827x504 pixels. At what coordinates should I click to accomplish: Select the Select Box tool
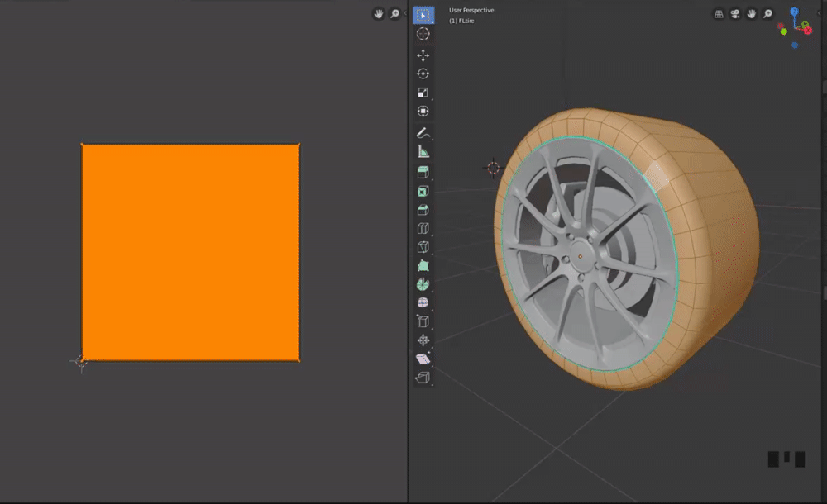click(423, 15)
